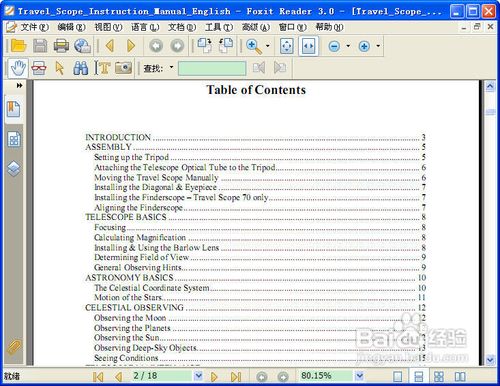This screenshot has height=386, width=500.
Task: Click the gray Previous View circle button
Action: pyautogui.click(x=156, y=46)
